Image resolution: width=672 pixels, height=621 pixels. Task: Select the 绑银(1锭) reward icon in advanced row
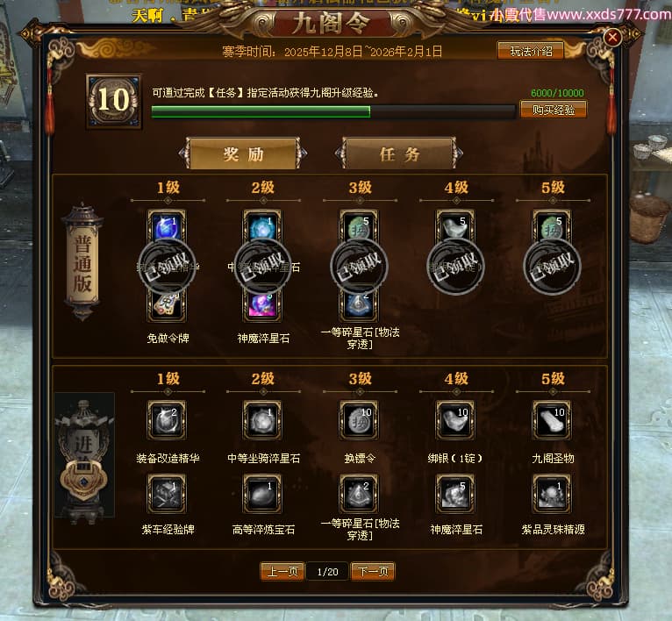coord(455,420)
